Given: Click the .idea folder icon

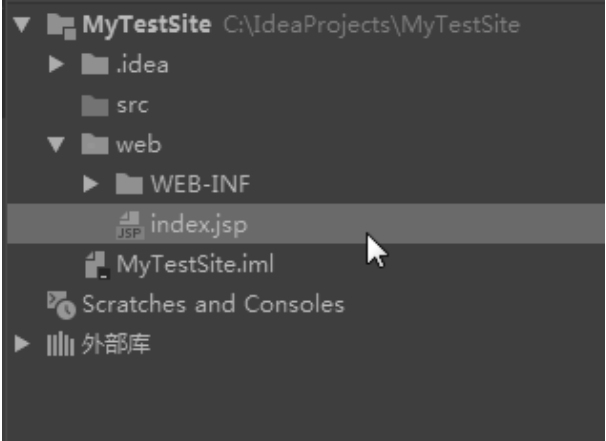Looking at the screenshot, I should click(x=94, y=66).
